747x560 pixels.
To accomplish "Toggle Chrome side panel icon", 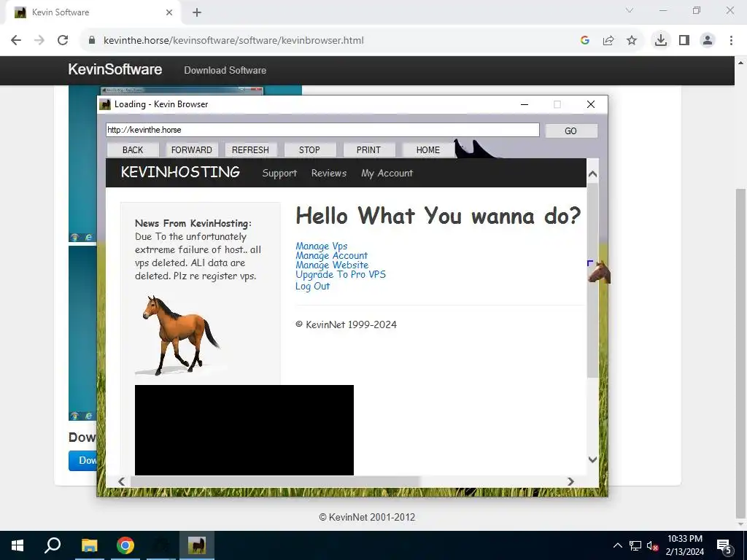I will [684, 41].
